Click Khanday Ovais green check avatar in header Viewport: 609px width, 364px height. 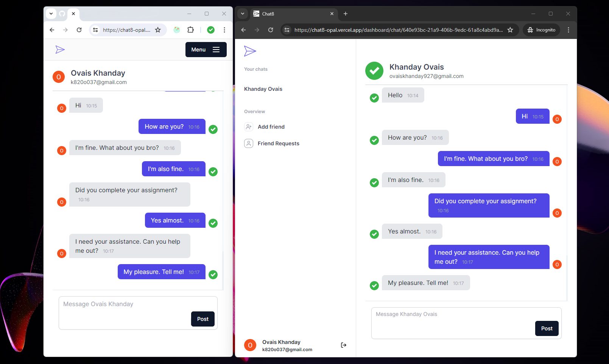[x=374, y=71]
